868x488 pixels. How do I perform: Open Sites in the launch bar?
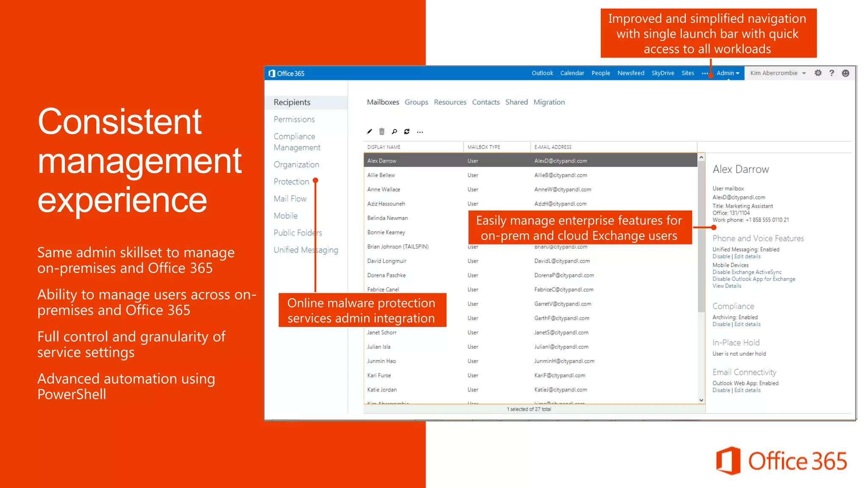tap(688, 73)
